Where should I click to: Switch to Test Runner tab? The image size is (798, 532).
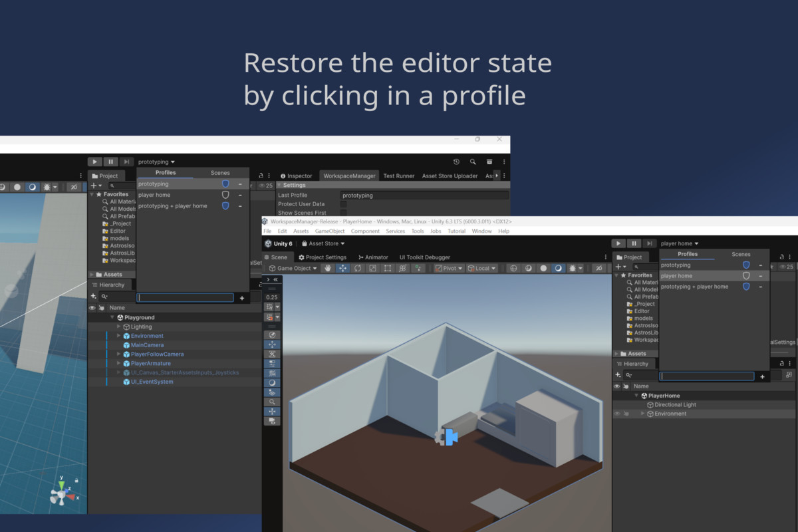[398, 176]
